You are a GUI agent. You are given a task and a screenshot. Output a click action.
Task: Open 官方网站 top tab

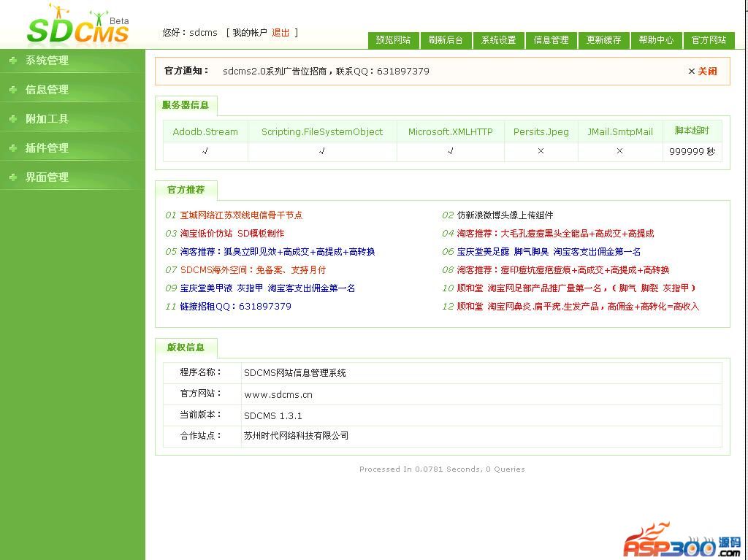point(709,40)
